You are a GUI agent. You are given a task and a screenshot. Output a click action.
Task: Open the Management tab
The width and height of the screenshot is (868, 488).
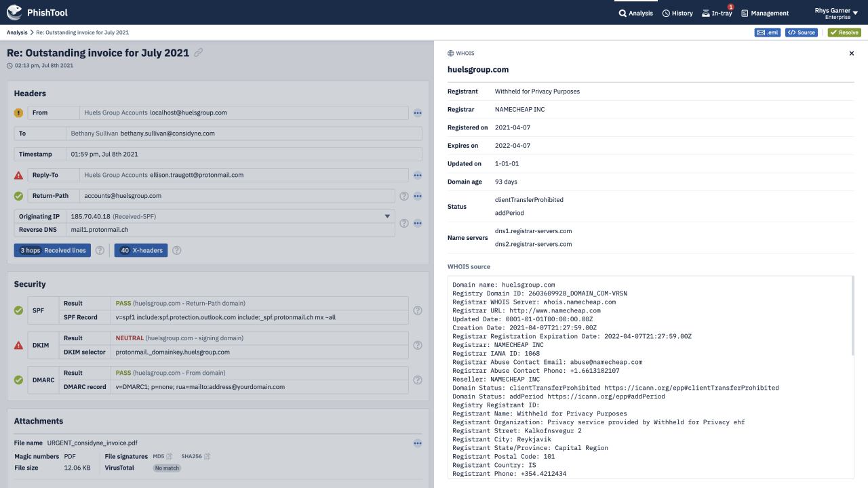pos(765,13)
